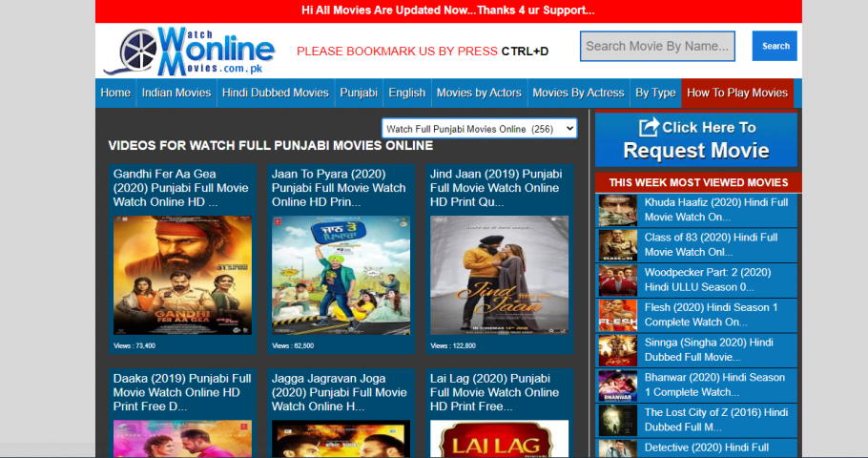868x458 pixels.
Task: Click the Class of 83 sidebar thumbnail
Action: 618,245
